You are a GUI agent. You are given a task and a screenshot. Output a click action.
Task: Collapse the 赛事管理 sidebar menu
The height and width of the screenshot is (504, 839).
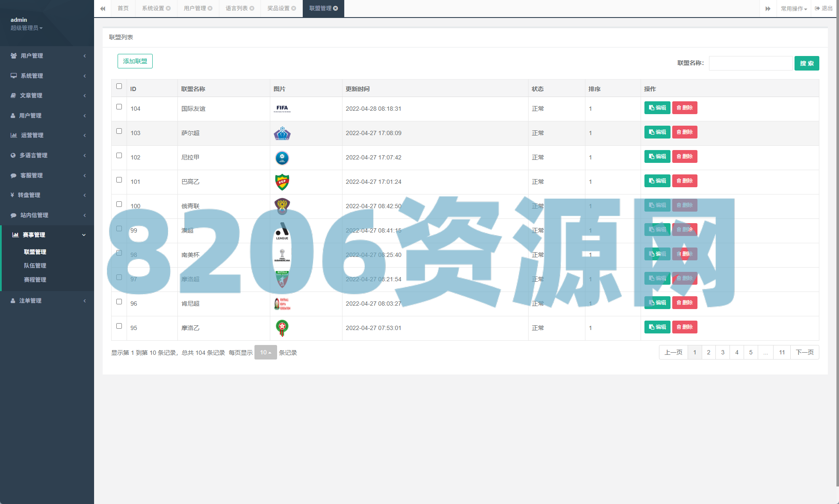pos(47,235)
